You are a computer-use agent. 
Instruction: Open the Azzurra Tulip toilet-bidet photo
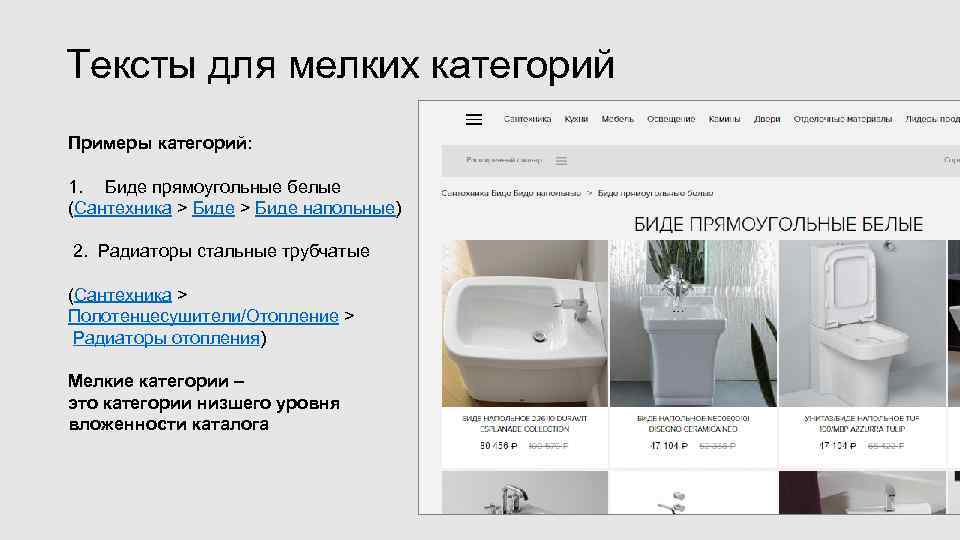pyautogui.click(x=862, y=323)
